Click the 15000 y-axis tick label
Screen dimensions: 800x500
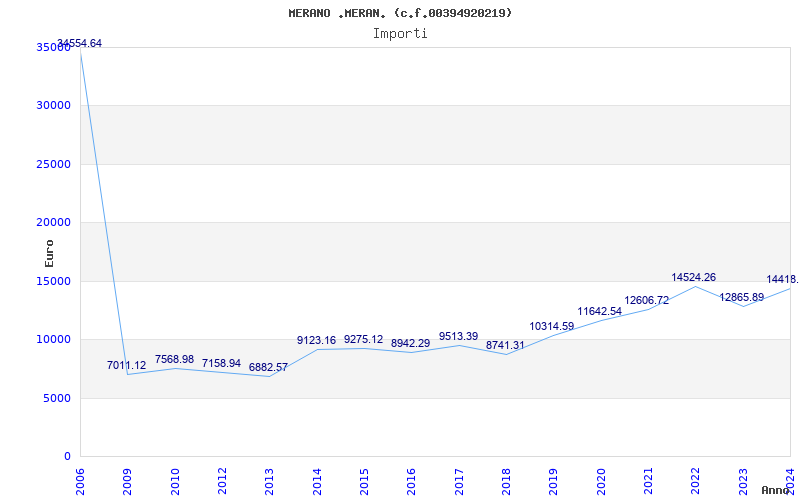(54, 281)
